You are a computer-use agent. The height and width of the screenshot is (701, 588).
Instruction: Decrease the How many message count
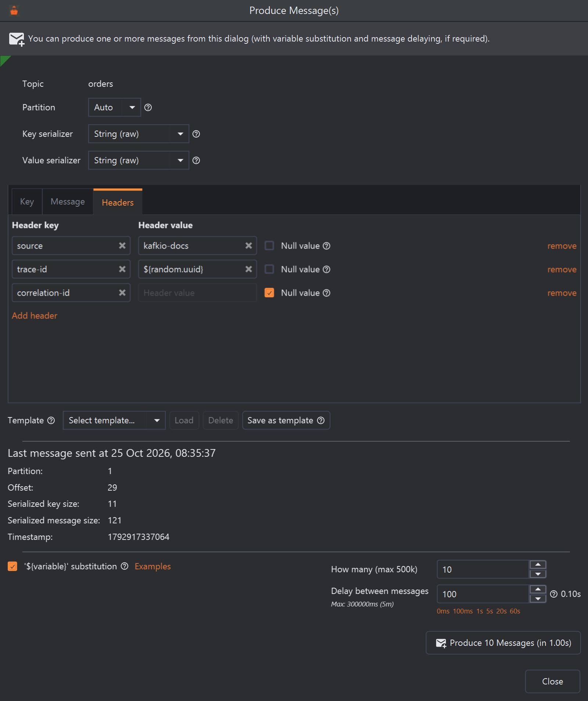click(538, 574)
